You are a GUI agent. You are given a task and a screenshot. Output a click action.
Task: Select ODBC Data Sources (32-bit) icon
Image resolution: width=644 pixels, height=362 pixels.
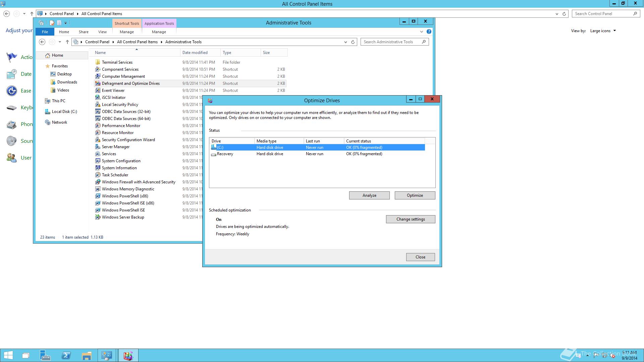tap(98, 112)
